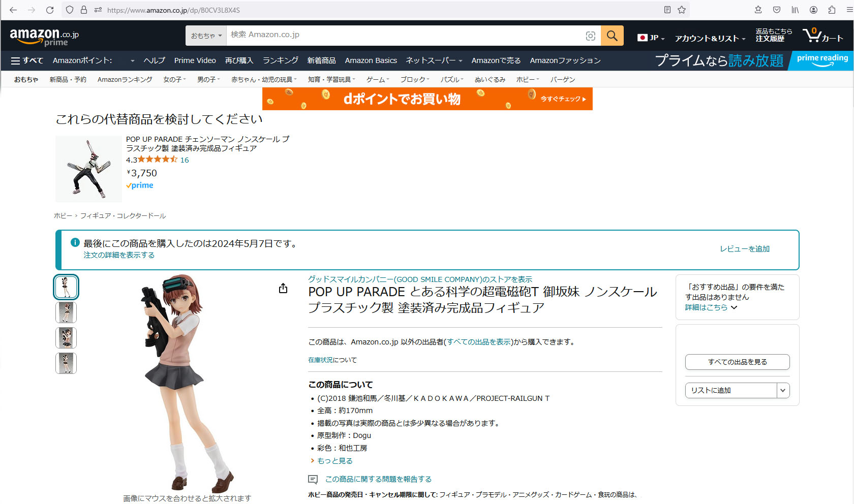Viewport: 854px width, 504px height.
Task: Click the site security lock icon
Action: (84, 10)
